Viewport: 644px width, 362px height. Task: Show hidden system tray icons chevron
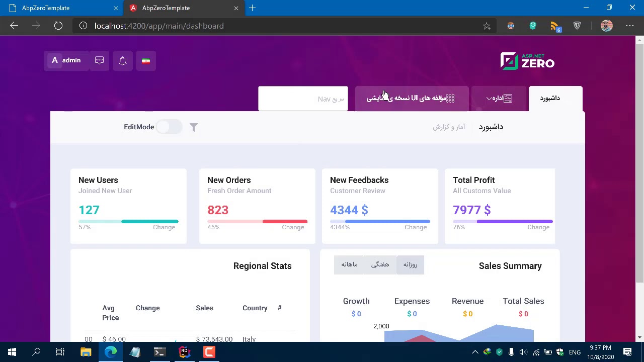click(474, 352)
